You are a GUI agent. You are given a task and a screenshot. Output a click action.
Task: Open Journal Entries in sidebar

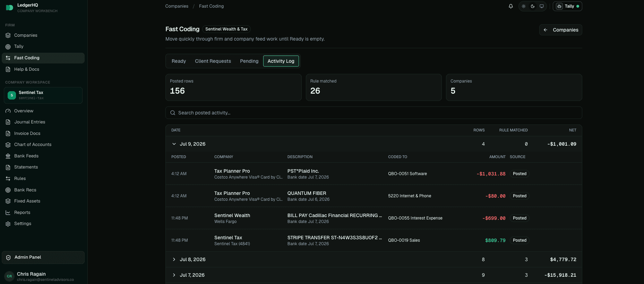tap(43, 122)
